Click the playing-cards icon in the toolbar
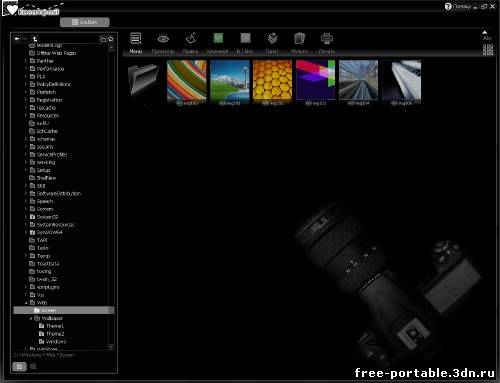This screenshot has width=500, height=383. coord(299,39)
